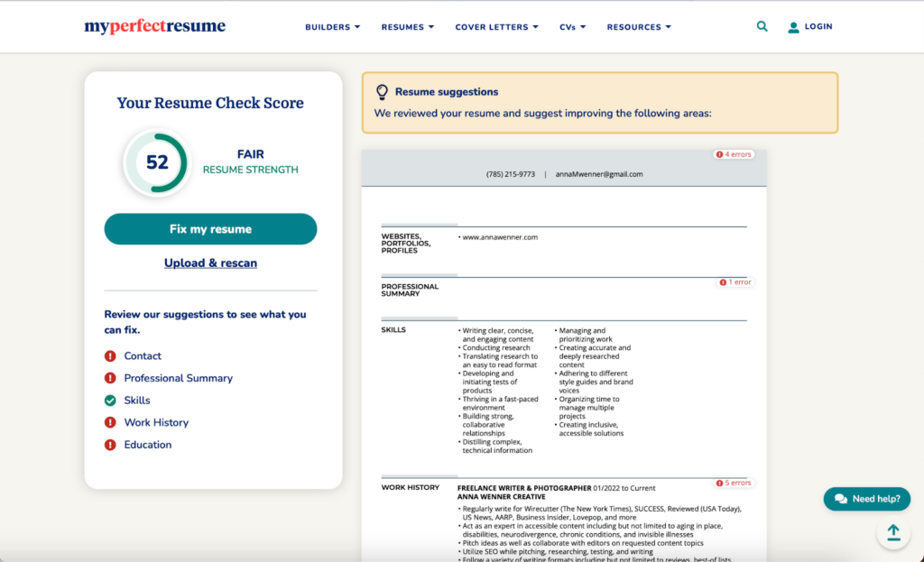
Task: Click the lightbulb icon in Resume suggestions
Action: point(382,90)
